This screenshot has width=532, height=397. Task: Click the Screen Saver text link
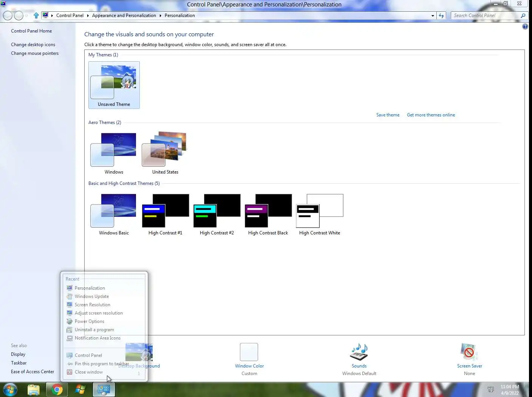click(470, 366)
